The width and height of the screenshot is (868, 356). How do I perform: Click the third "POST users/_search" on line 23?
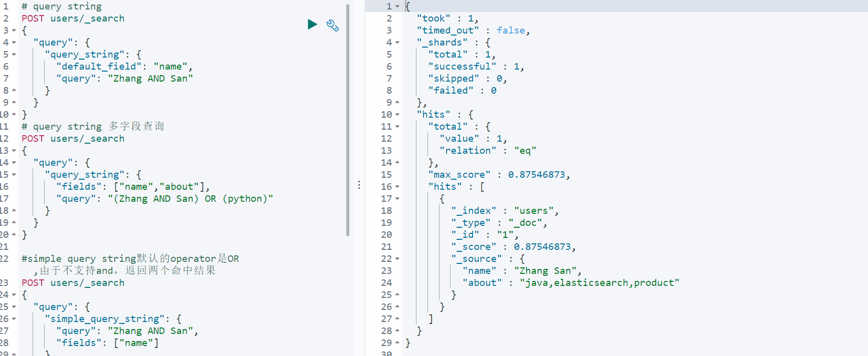[x=73, y=283]
